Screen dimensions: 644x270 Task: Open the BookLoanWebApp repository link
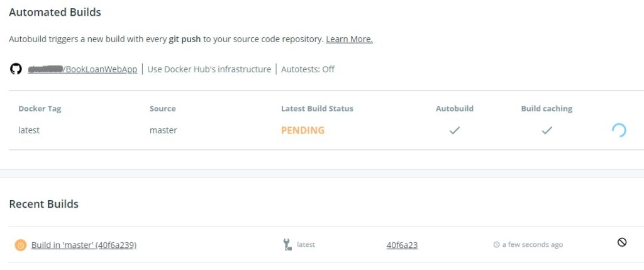click(x=82, y=69)
